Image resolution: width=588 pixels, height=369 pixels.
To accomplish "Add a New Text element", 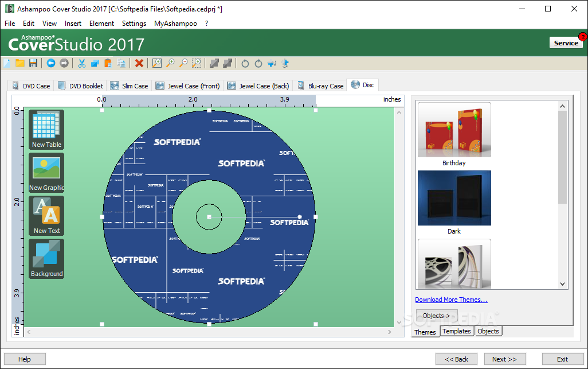I will (46, 216).
